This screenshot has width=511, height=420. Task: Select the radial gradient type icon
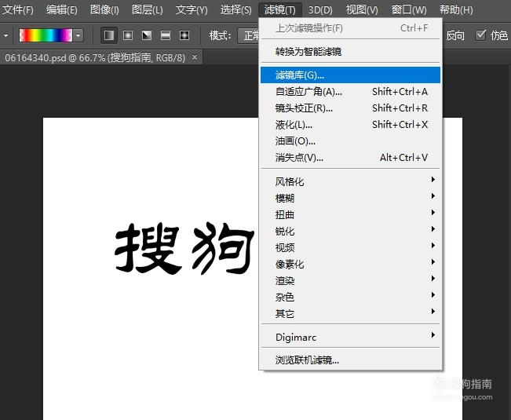point(128,35)
